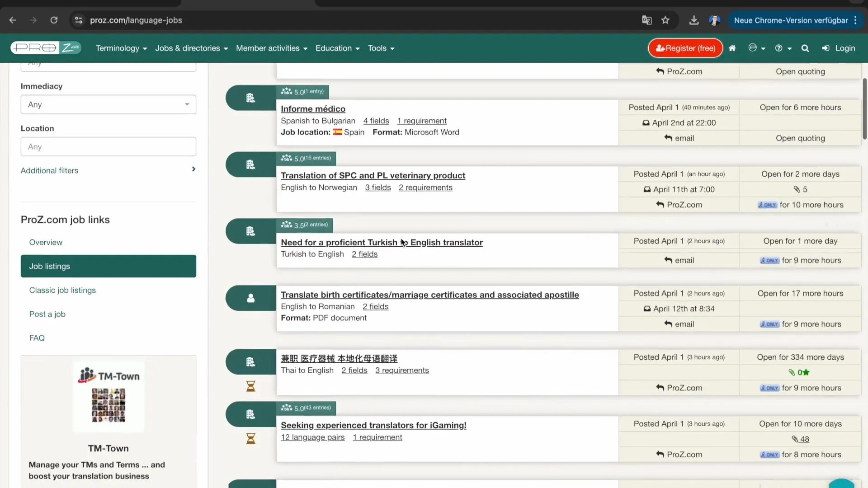Click the building icon beside Informe médico job
The image size is (868, 488).
pyautogui.click(x=250, y=98)
